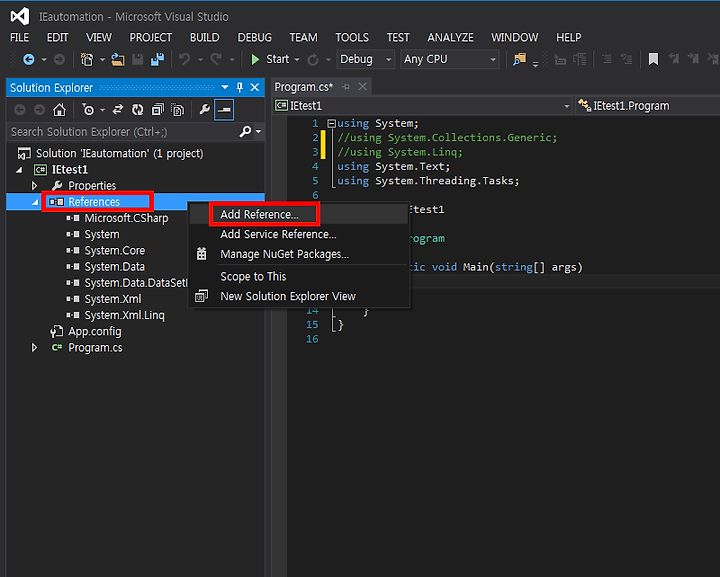Click the Find in Files folder icon

[x=519, y=59]
